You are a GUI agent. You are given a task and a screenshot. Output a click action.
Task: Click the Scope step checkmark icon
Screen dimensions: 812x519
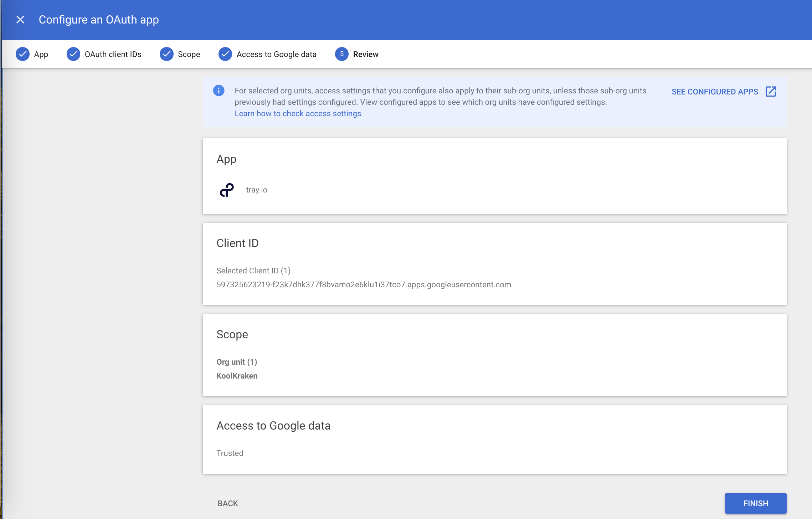(x=166, y=54)
